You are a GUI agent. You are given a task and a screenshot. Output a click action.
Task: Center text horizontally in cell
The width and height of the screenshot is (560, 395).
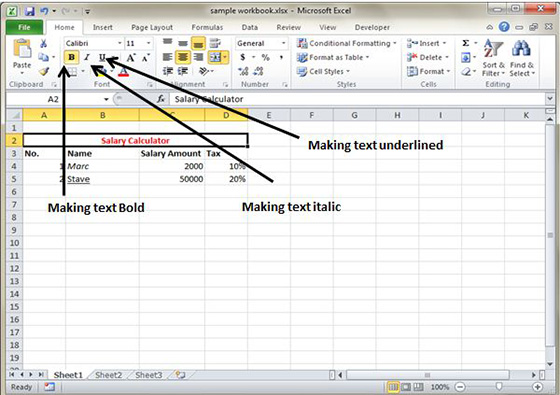(x=183, y=57)
